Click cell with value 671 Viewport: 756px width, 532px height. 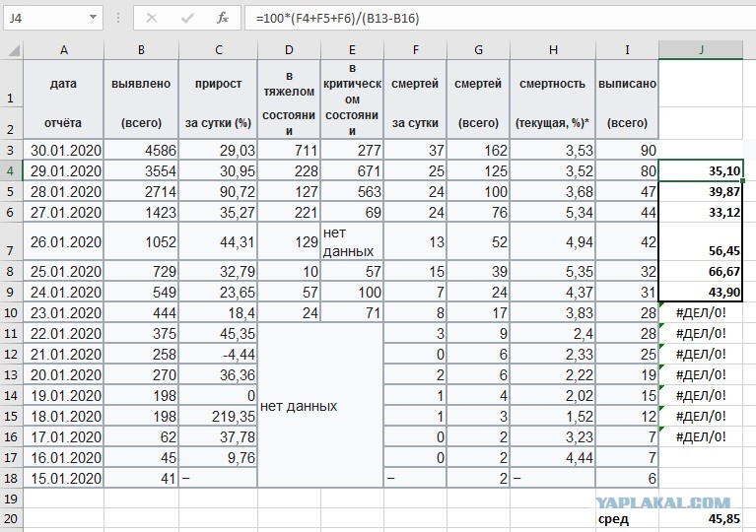point(353,171)
